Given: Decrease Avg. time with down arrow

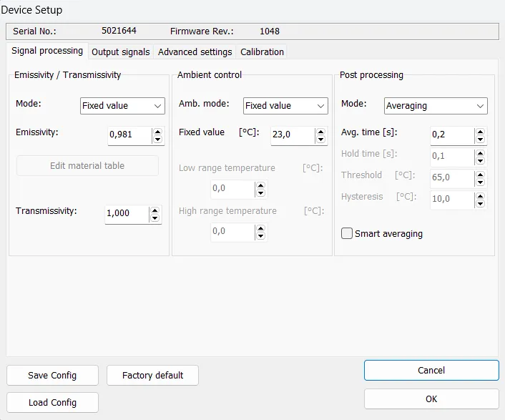Looking at the screenshot, I should click(480, 140).
